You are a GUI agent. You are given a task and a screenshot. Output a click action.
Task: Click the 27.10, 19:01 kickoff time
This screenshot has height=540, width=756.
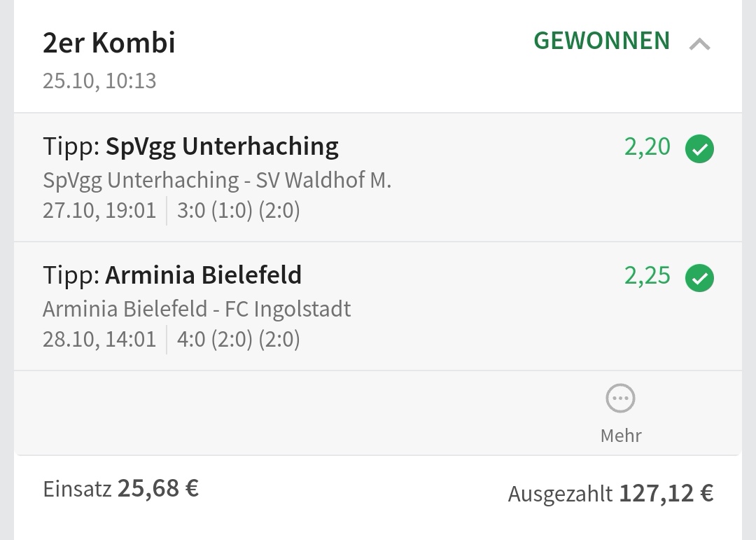(99, 211)
